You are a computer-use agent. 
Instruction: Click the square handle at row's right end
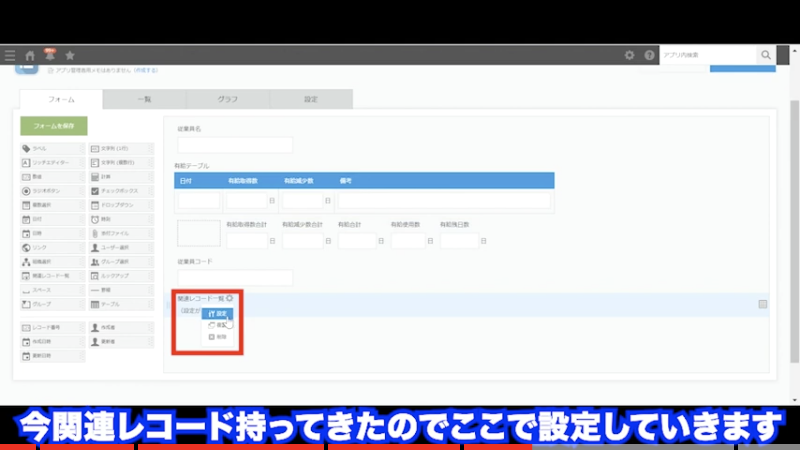(x=763, y=304)
